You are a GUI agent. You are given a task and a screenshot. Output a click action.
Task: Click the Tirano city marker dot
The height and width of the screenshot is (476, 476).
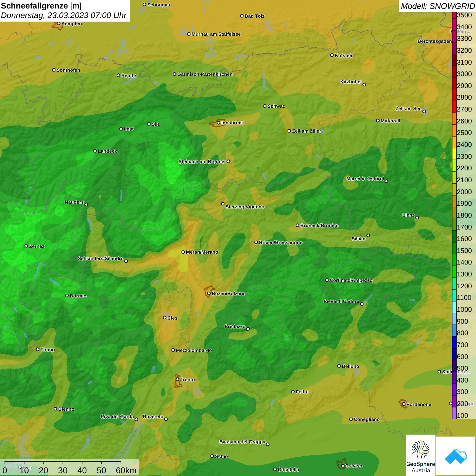click(x=38, y=349)
